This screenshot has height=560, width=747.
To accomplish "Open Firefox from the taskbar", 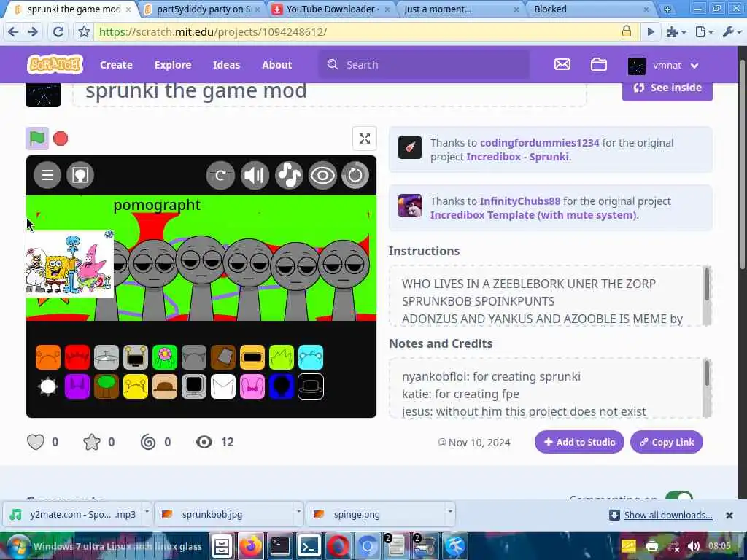I will click(x=251, y=546).
